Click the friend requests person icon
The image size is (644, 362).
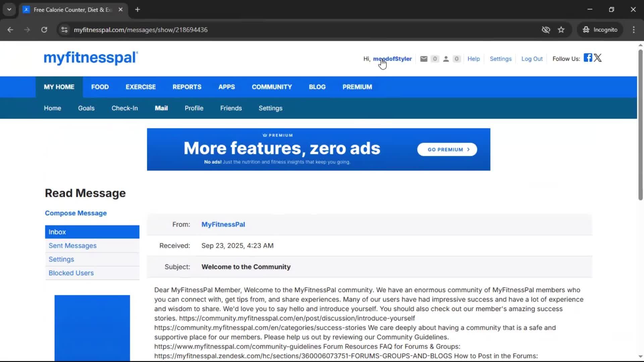pyautogui.click(x=446, y=59)
